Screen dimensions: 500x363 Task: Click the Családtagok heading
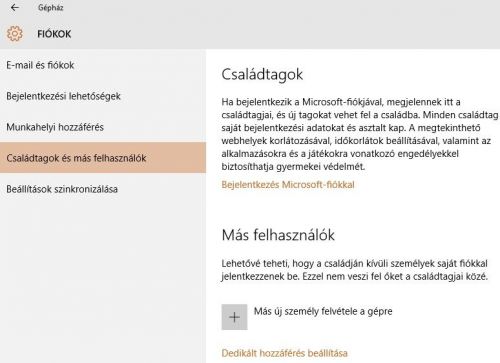[x=262, y=74]
